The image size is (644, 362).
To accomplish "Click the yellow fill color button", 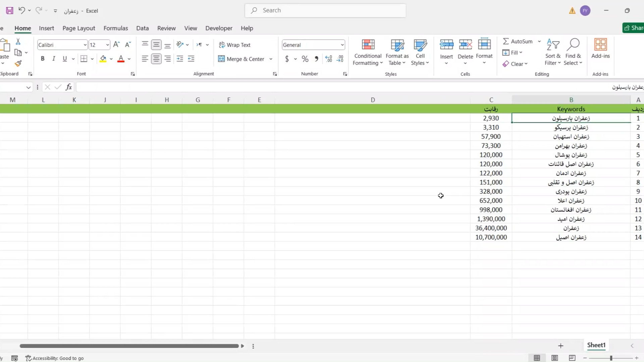I will click(x=103, y=59).
